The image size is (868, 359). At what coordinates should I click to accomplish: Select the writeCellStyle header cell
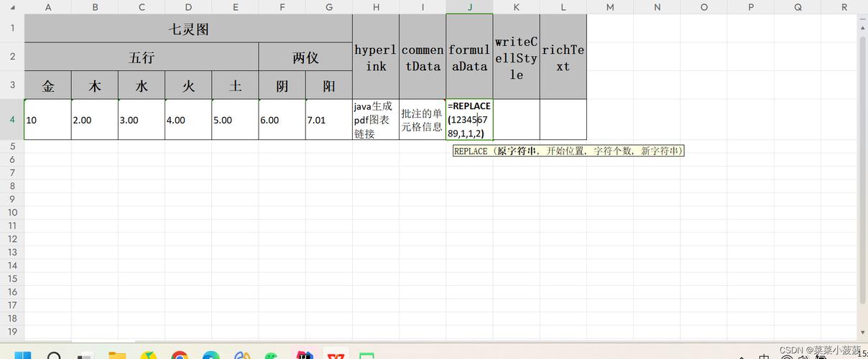tap(517, 57)
